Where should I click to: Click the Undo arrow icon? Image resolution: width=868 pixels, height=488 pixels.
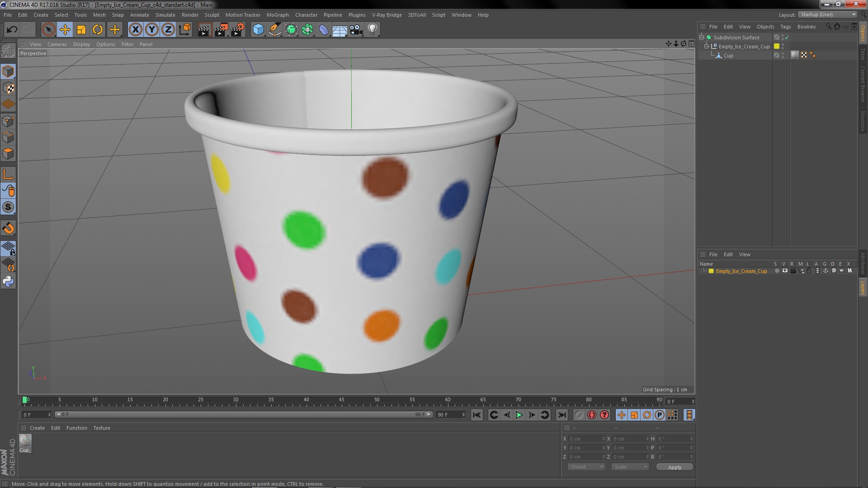pyautogui.click(x=12, y=30)
